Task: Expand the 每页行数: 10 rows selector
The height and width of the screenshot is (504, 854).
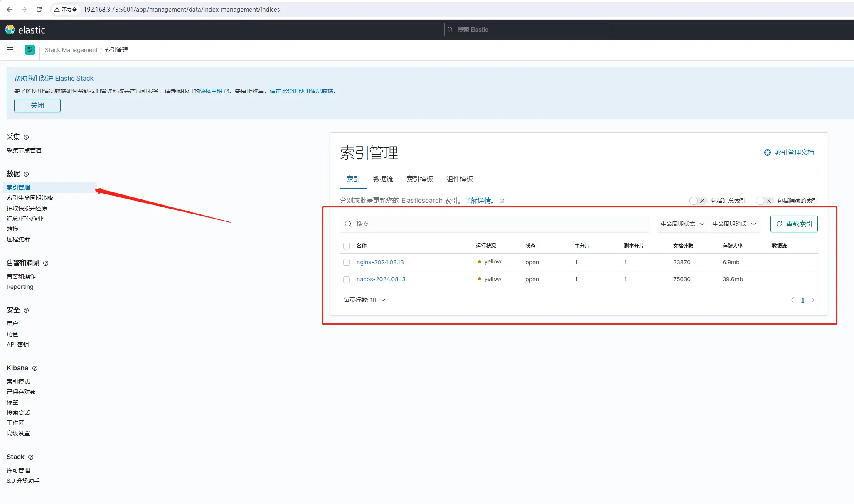Action: [x=364, y=300]
